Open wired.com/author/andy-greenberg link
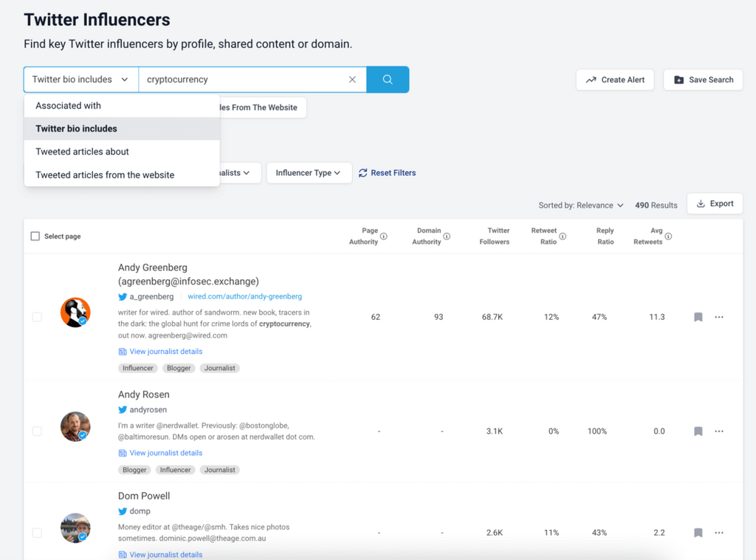 tap(244, 296)
